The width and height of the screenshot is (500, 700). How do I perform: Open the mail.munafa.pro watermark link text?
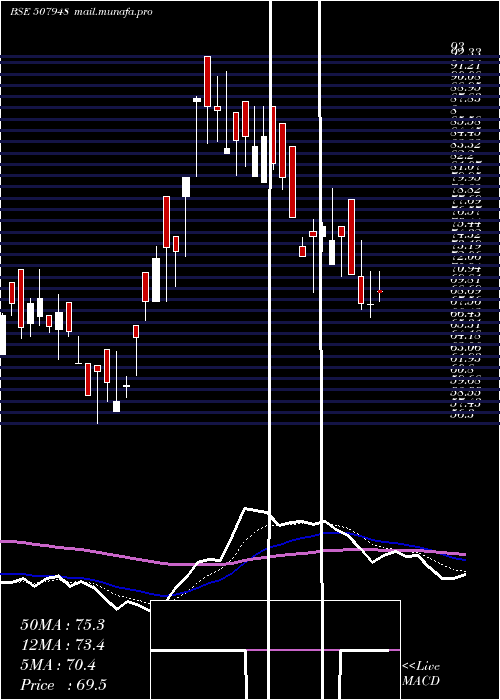tap(113, 12)
